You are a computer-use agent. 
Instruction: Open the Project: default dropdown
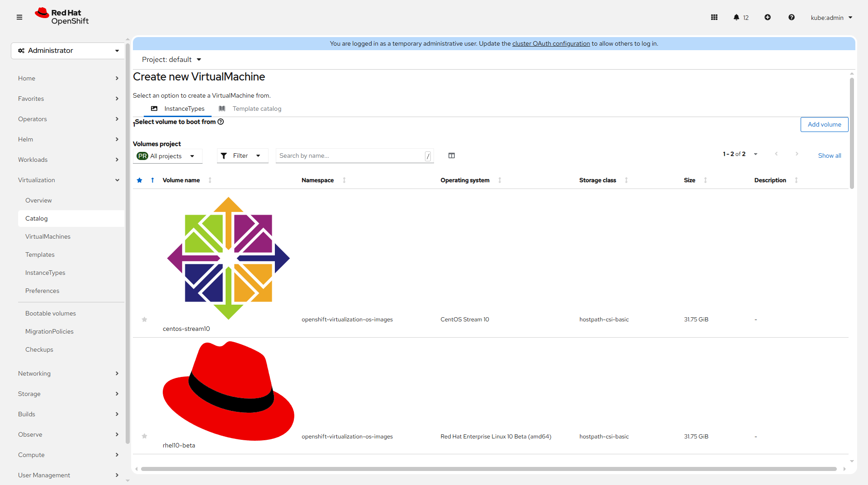point(171,60)
